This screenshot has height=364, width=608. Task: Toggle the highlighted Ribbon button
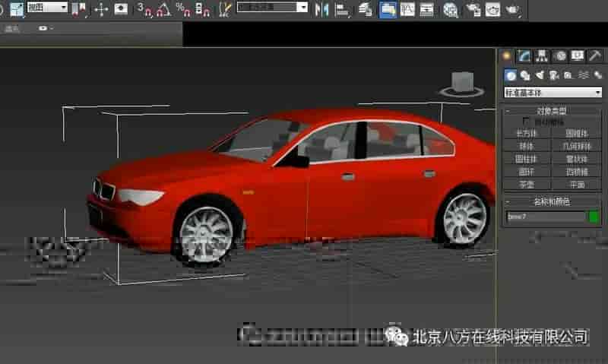[x=388, y=9]
